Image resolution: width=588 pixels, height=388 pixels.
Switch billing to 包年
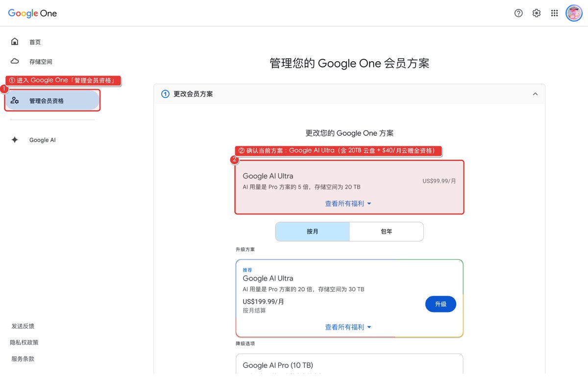coord(387,231)
